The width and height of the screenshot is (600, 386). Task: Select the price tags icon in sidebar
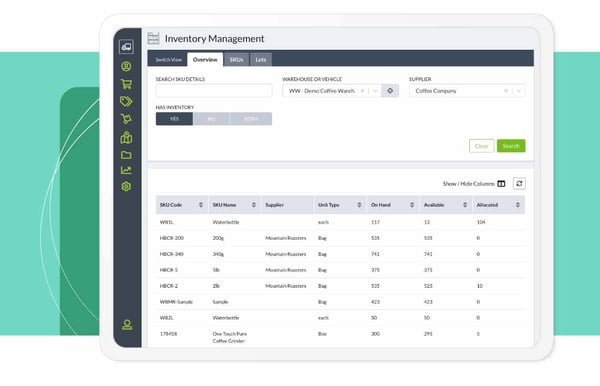[x=126, y=101]
